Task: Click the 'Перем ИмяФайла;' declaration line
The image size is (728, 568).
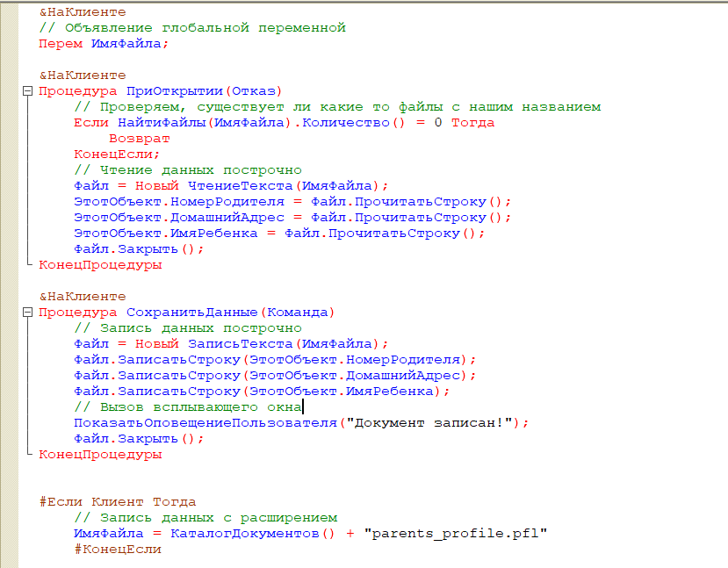Action: 104,44
